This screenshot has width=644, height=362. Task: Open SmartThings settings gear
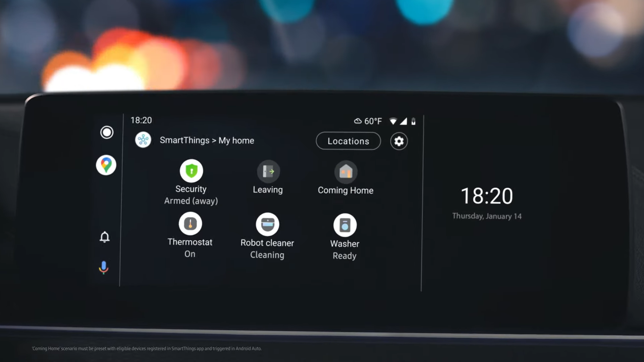pyautogui.click(x=398, y=140)
